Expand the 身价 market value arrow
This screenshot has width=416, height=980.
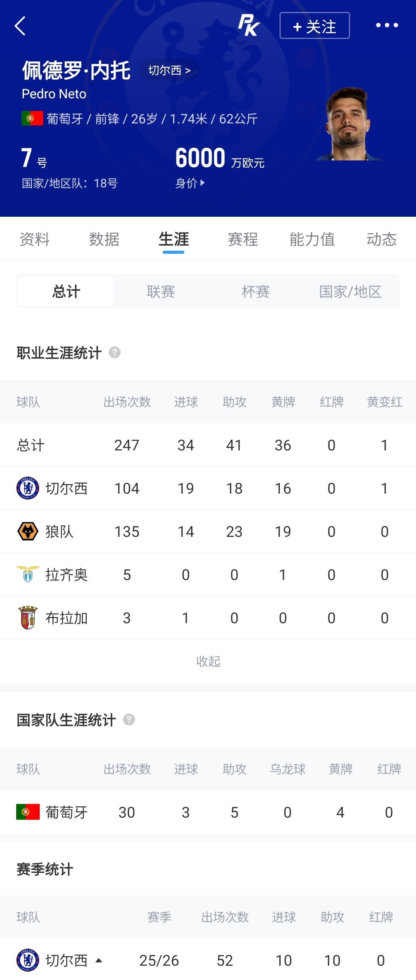[x=203, y=183]
